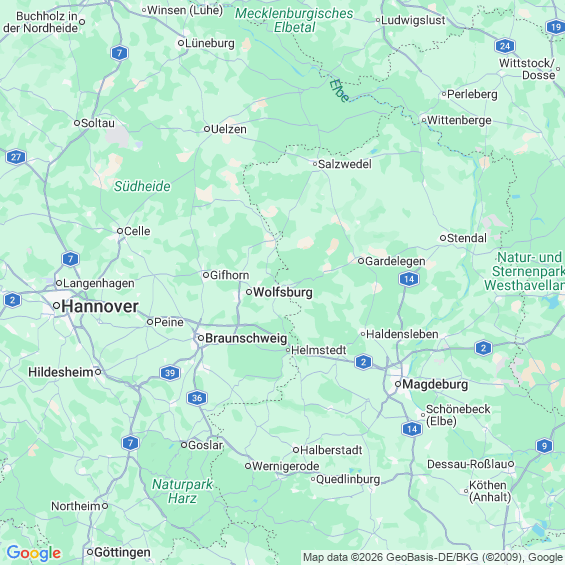
Task: Click the A 27 highway shield
Action: coord(16,157)
